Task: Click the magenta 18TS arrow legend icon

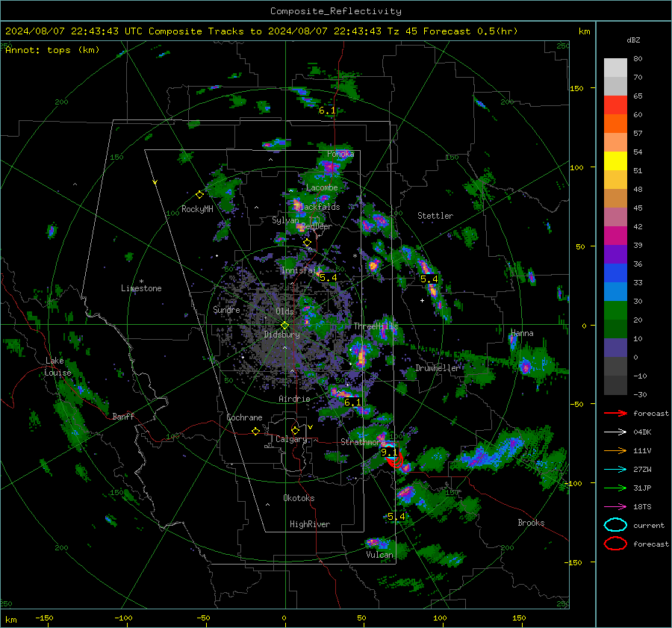Action: [615, 507]
